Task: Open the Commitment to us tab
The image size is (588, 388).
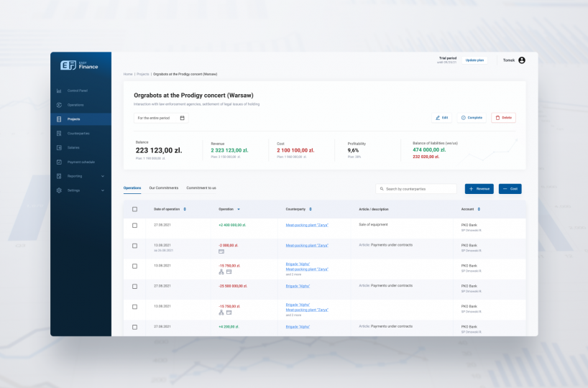Action: pyautogui.click(x=201, y=188)
